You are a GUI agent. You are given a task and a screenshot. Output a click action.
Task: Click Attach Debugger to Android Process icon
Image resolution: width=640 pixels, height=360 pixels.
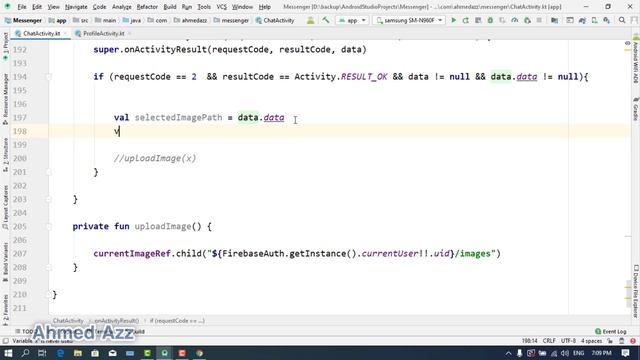click(x=527, y=20)
